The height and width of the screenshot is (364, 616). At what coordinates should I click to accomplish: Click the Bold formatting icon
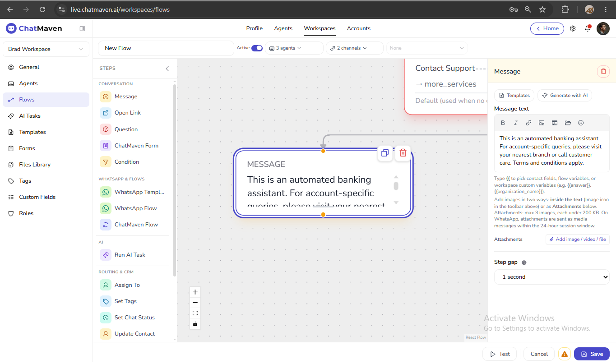tap(503, 123)
